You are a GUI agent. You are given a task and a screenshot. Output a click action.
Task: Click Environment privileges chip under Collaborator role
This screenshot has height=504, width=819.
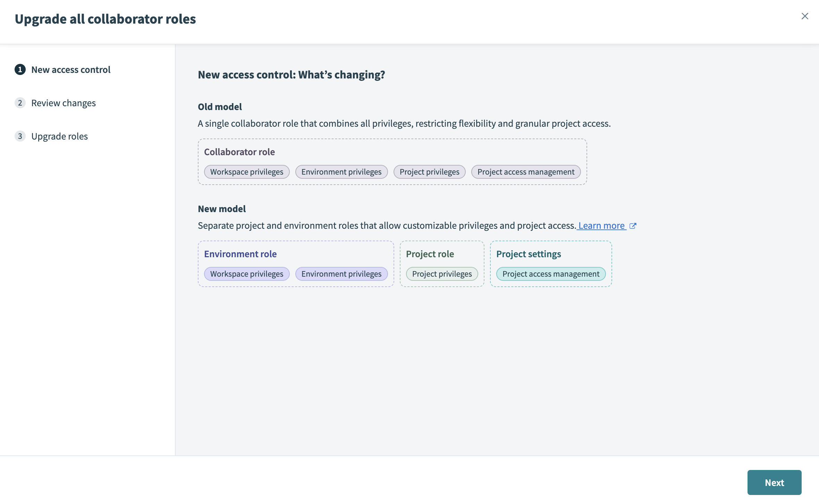[x=341, y=172]
